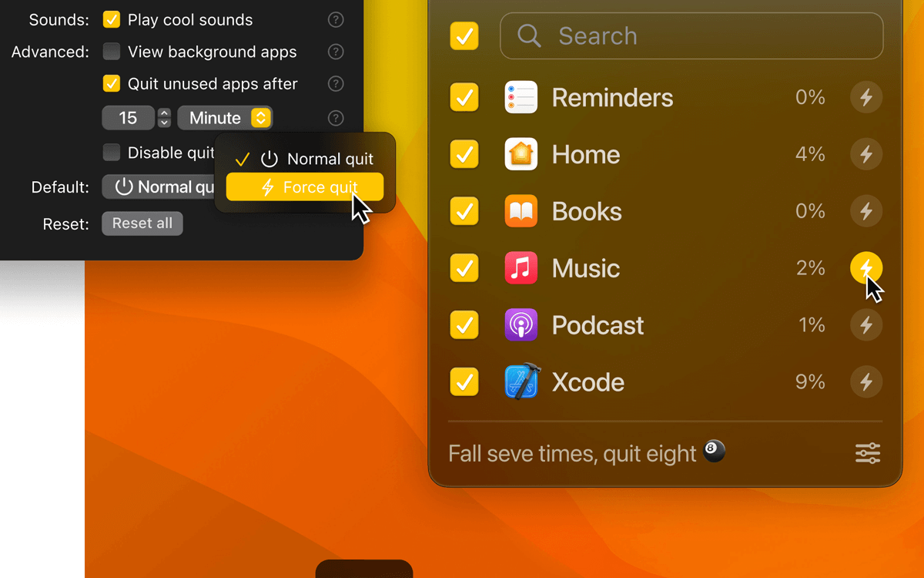Click the Books app icon
Screen dimensions: 924x578
pos(521,211)
